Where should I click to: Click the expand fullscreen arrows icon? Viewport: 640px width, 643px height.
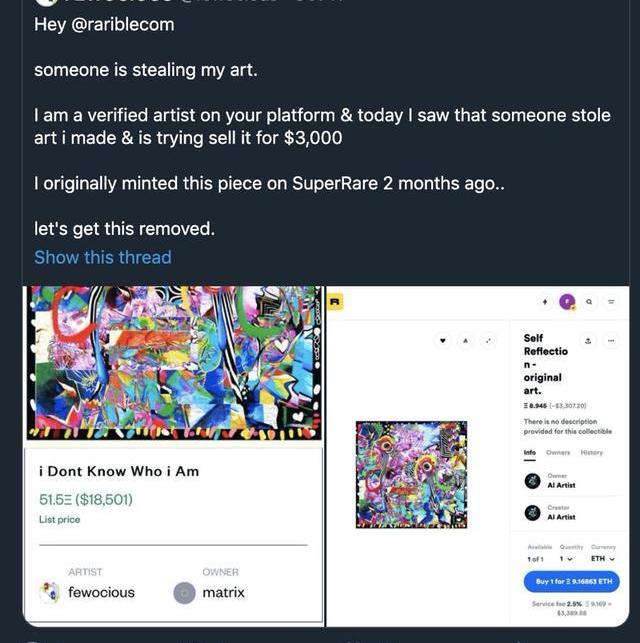click(x=488, y=340)
